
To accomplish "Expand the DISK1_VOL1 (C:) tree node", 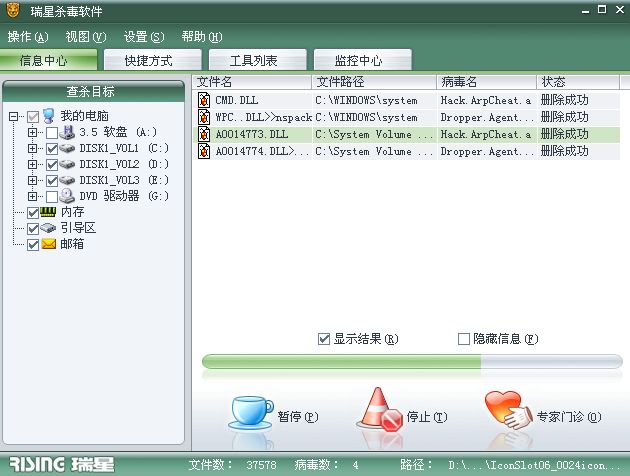I will 33,148.
